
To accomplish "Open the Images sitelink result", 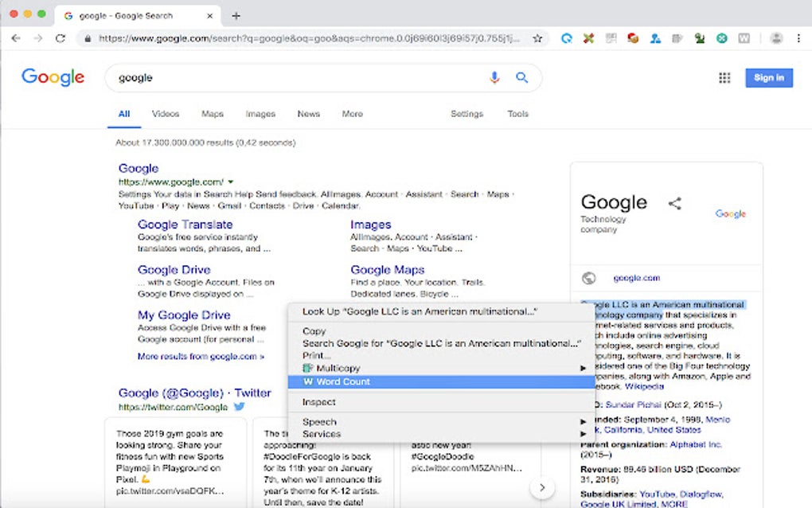I will 371,225.
